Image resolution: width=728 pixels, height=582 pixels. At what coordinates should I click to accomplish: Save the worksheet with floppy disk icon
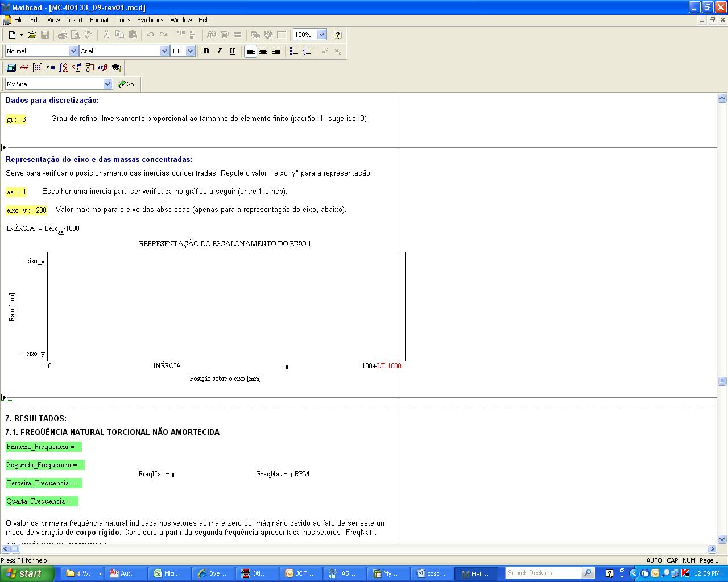pyautogui.click(x=44, y=35)
